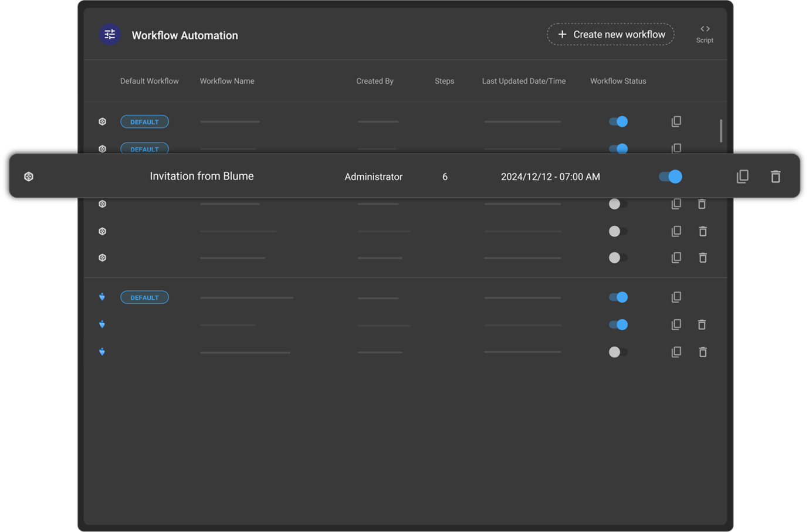Disable the first DEFAULT workflow status toggle
The width and height of the screenshot is (809, 532).
point(618,121)
